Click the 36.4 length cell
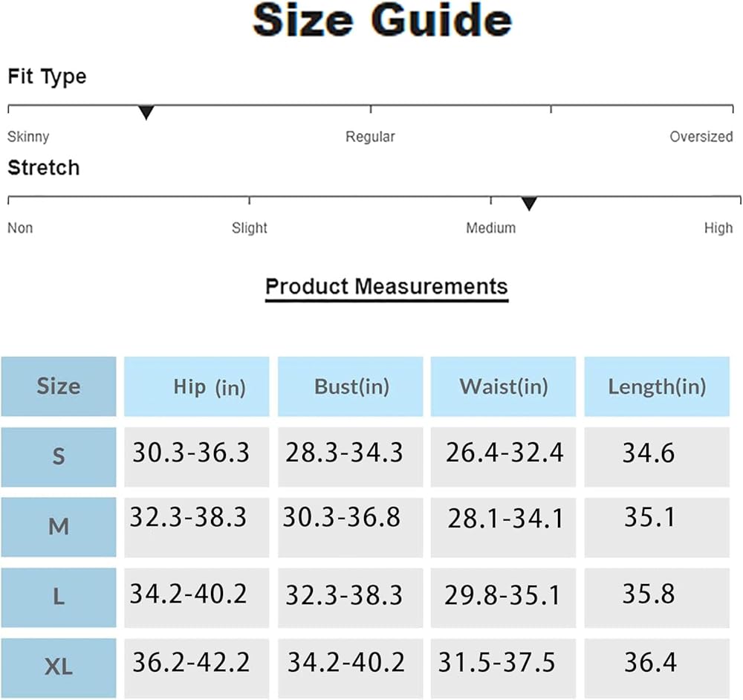Screen dimensions: 743x700 point(649,662)
